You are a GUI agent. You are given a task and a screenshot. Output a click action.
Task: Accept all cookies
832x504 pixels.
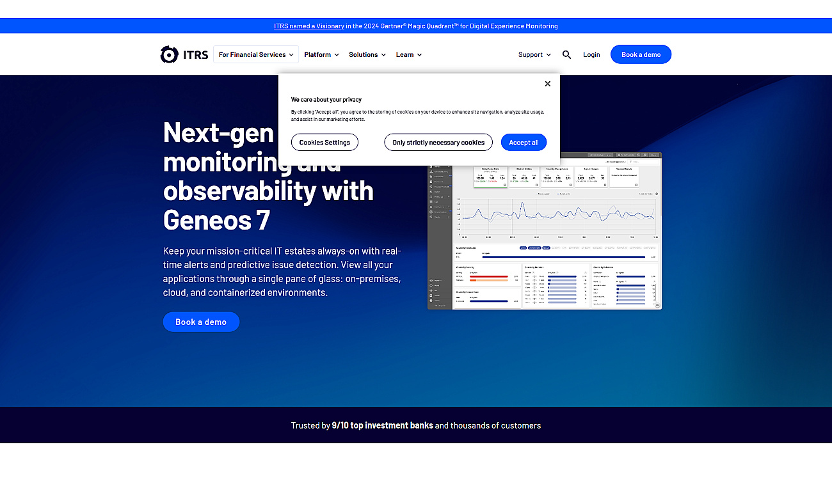coord(524,142)
